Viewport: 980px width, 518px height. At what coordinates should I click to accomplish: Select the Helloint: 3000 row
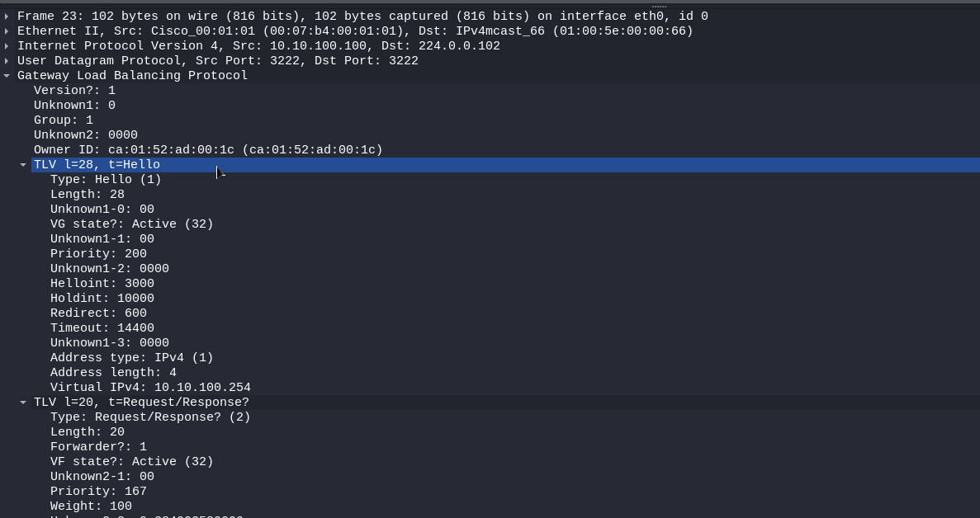coord(102,284)
